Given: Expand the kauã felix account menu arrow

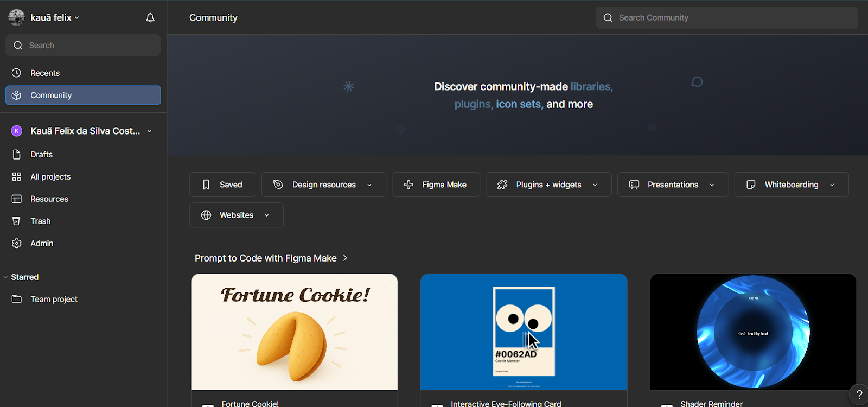Looking at the screenshot, I should (x=77, y=18).
